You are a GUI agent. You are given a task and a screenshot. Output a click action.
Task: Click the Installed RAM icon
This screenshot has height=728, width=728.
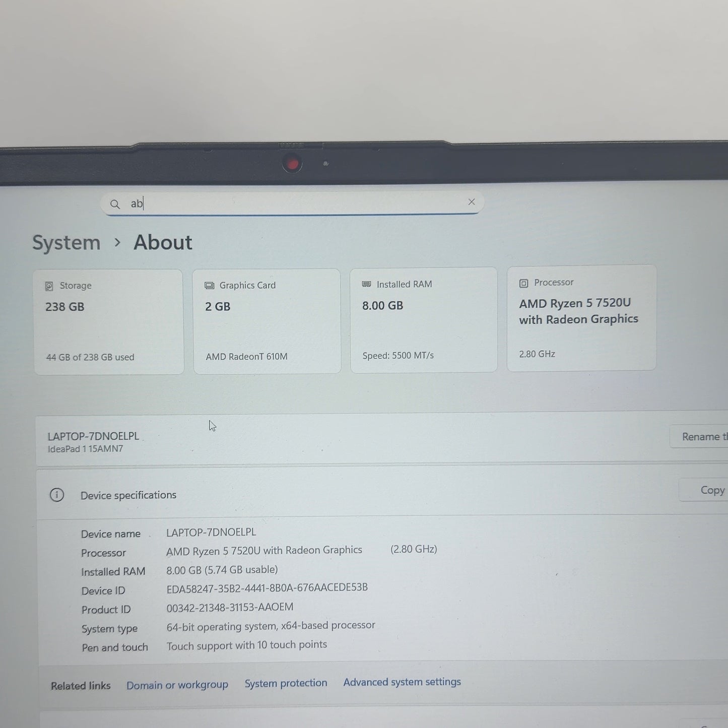tap(366, 284)
